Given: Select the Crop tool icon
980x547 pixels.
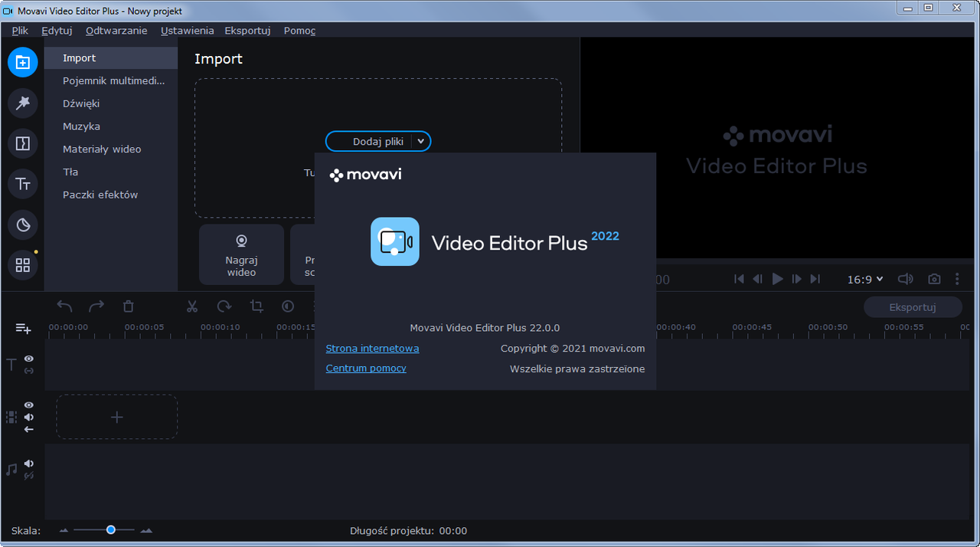Looking at the screenshot, I should (256, 306).
